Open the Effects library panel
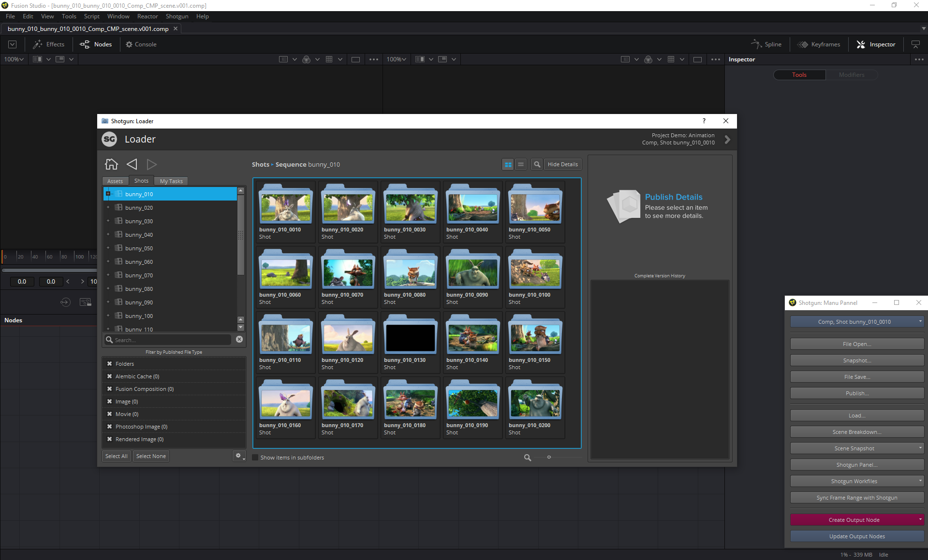Viewport: 928px width, 560px height. [x=48, y=44]
